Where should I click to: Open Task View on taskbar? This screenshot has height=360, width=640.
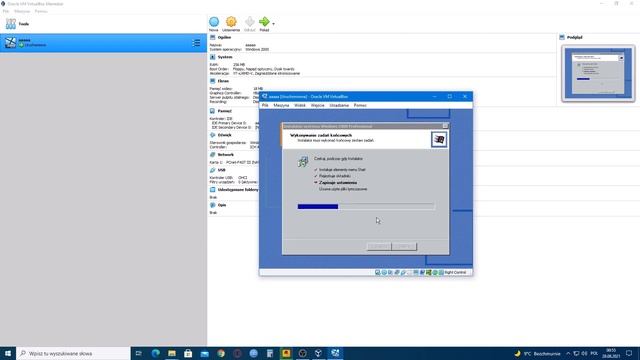(x=139, y=353)
